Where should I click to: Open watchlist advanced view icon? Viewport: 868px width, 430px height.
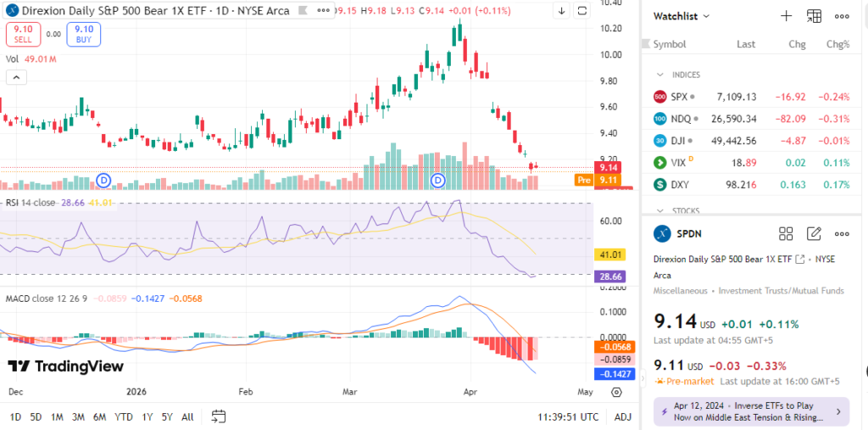814,16
